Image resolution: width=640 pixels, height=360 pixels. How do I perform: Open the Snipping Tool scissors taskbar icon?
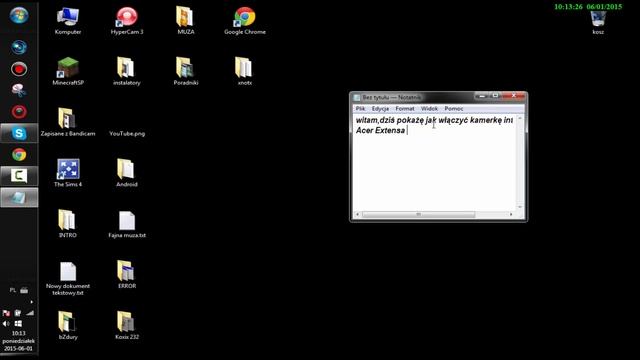point(19,90)
